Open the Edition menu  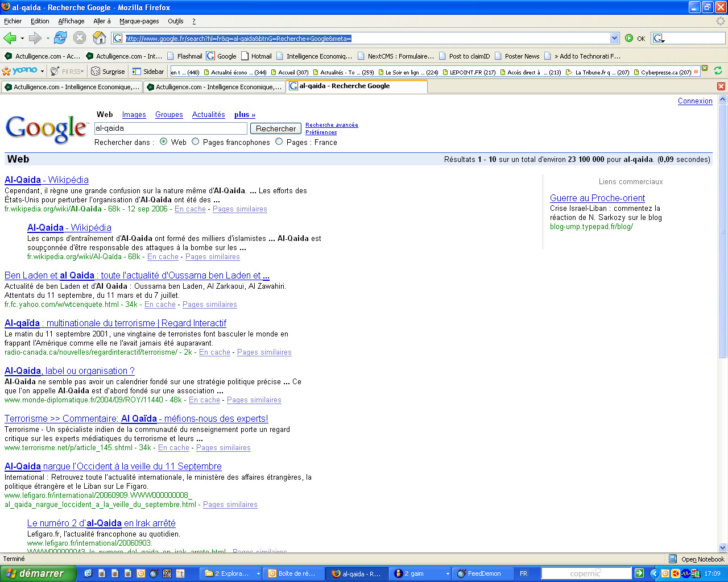click(40, 21)
